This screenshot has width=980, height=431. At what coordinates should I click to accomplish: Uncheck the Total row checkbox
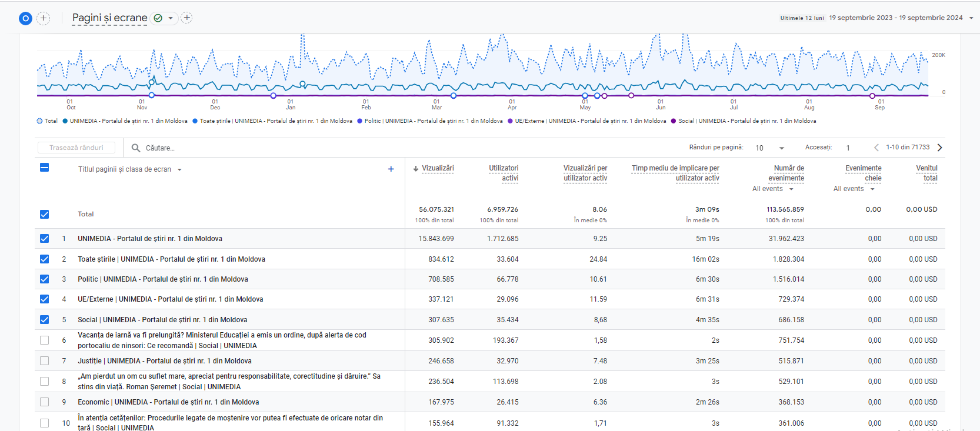(44, 215)
